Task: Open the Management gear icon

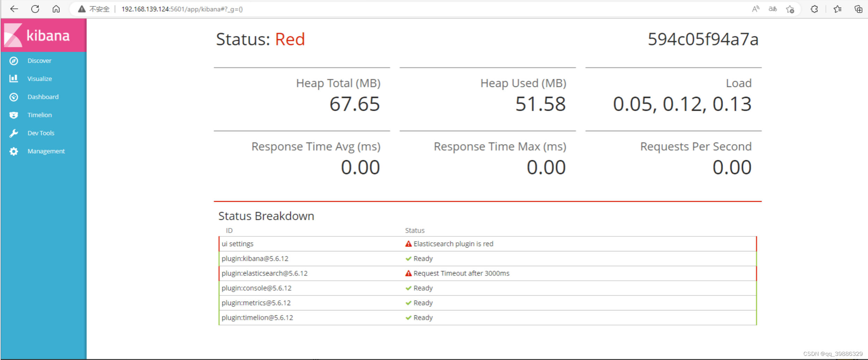Action: click(14, 151)
